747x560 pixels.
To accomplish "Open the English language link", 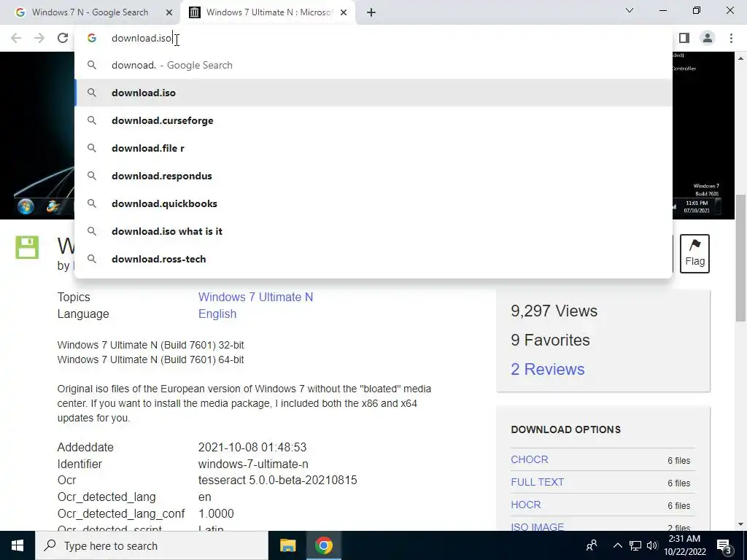I will (x=217, y=314).
